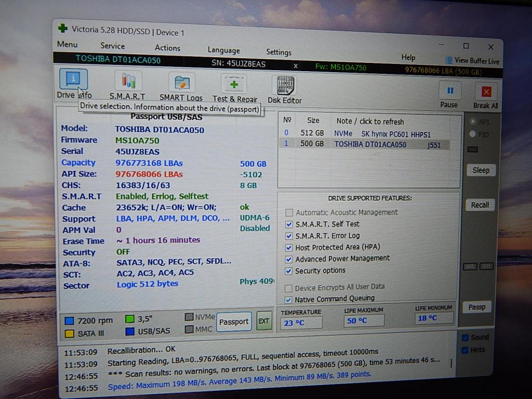
Task: Open the Settings menu
Action: pos(279,52)
